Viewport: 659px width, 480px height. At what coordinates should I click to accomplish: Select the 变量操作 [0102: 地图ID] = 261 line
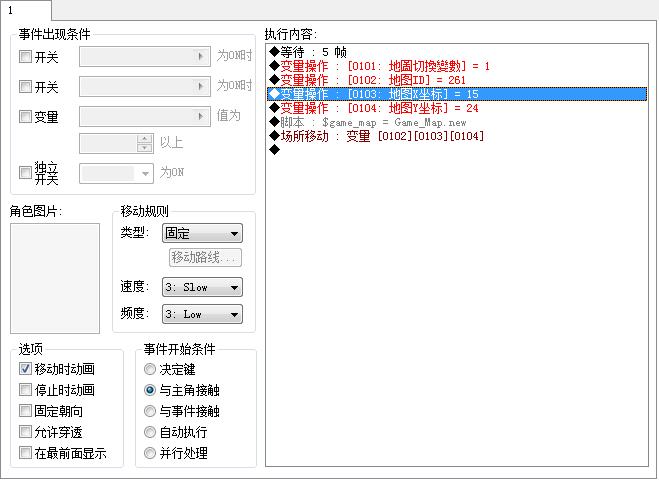coord(457,80)
